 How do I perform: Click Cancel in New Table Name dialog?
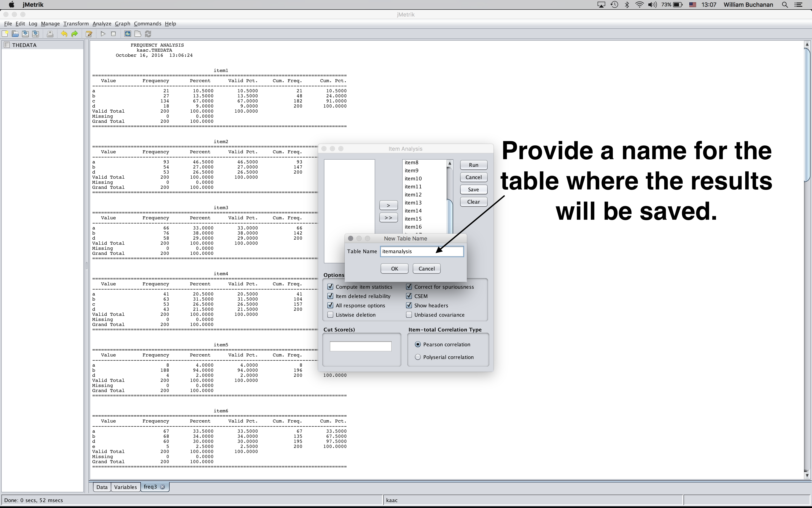point(427,268)
